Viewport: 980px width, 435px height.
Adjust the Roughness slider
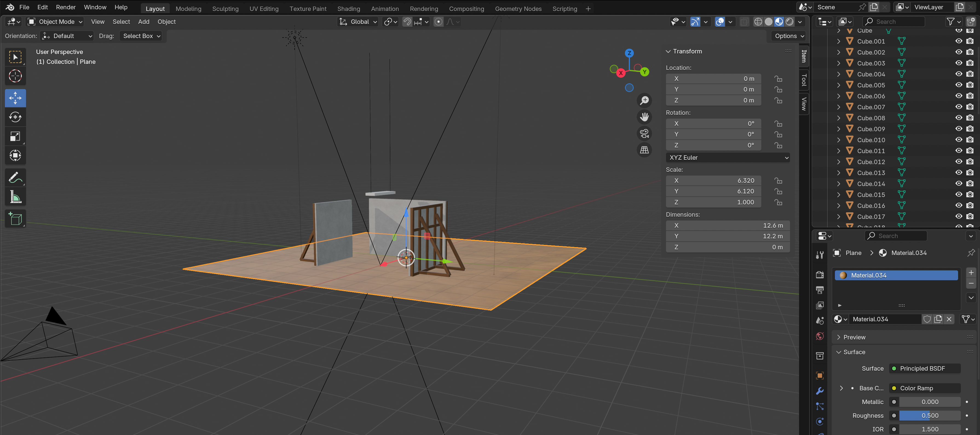point(930,416)
